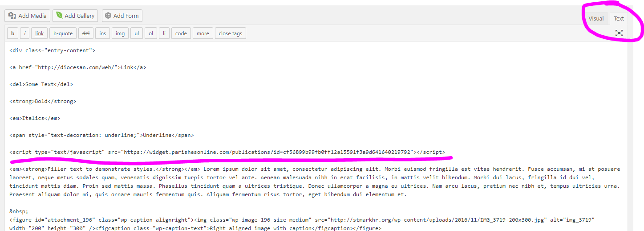Viewport: 644px width, 231px height.
Task: Click the del strikethrough button
Action: point(86,33)
